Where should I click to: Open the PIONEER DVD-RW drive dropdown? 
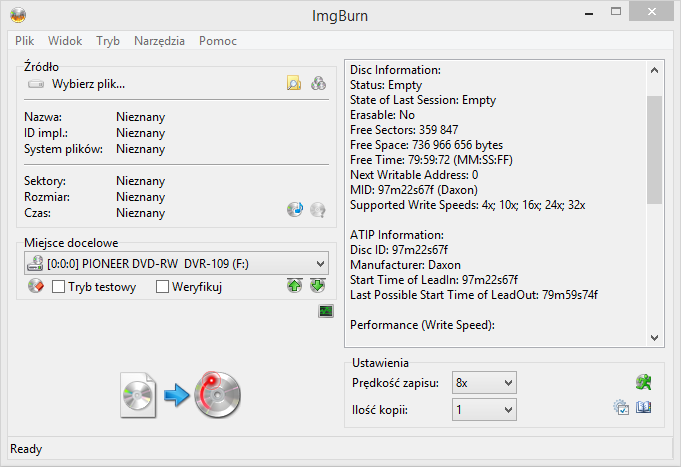click(176, 264)
